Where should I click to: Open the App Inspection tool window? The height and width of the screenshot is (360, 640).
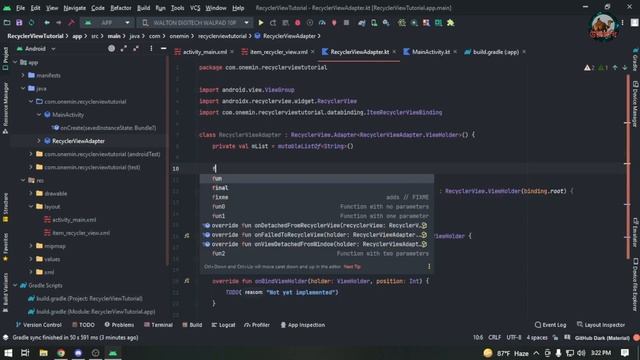[x=303, y=325]
